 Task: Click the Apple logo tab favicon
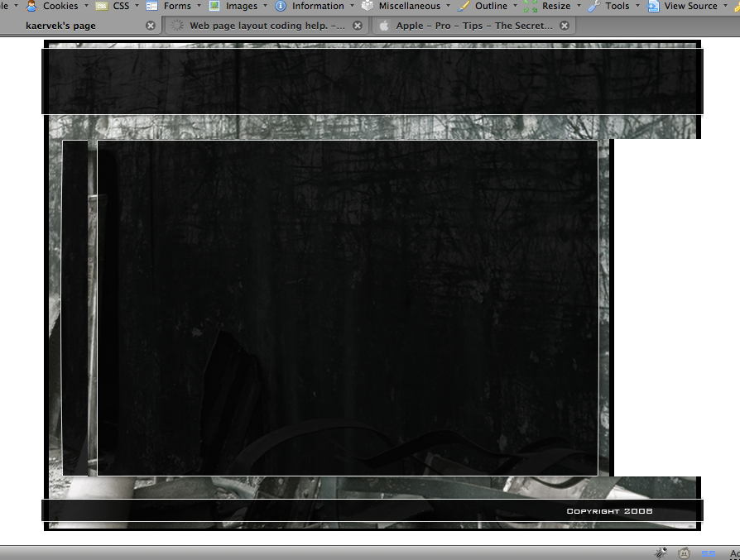(384, 26)
